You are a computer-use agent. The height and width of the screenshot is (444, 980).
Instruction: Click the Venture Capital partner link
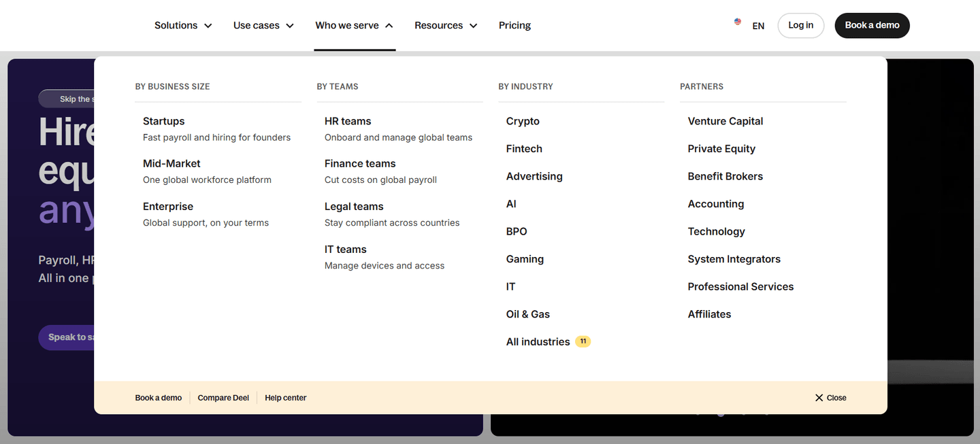coord(725,121)
